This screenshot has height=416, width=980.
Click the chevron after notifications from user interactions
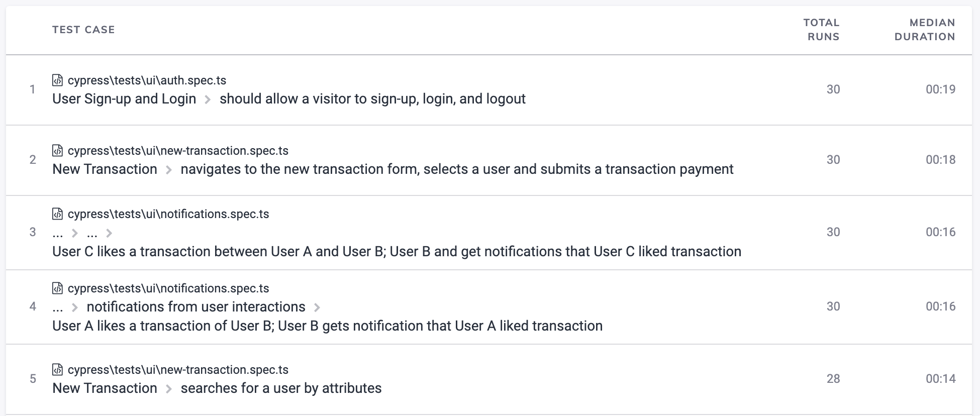[x=318, y=306]
